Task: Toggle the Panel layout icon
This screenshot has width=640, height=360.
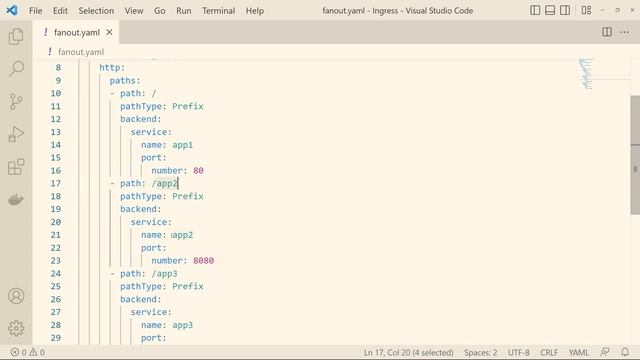Action: pyautogui.click(x=550, y=10)
